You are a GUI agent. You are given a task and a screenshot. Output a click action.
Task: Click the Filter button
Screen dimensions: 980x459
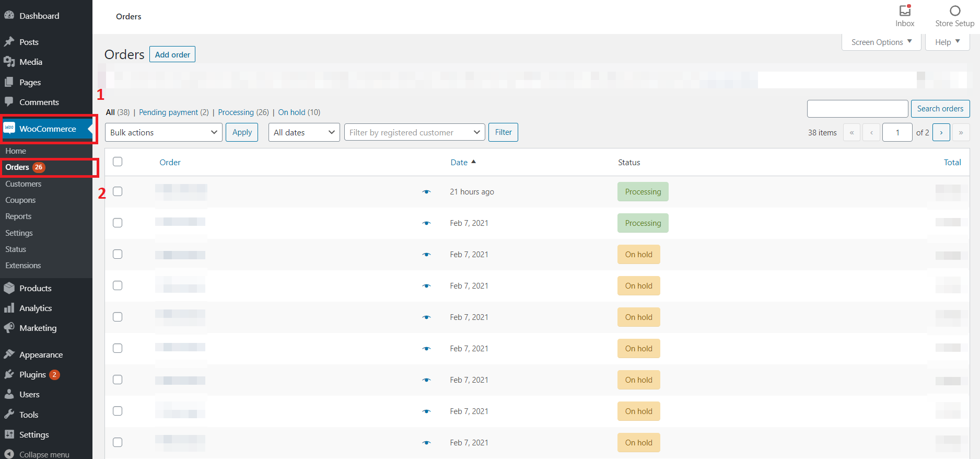pos(504,132)
